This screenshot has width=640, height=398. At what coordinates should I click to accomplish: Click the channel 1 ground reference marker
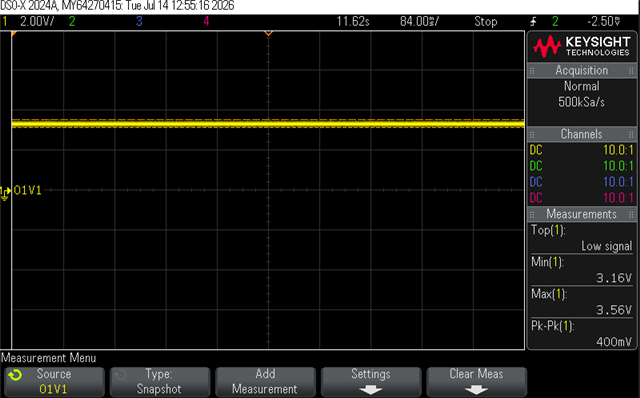pyautogui.click(x=5, y=193)
